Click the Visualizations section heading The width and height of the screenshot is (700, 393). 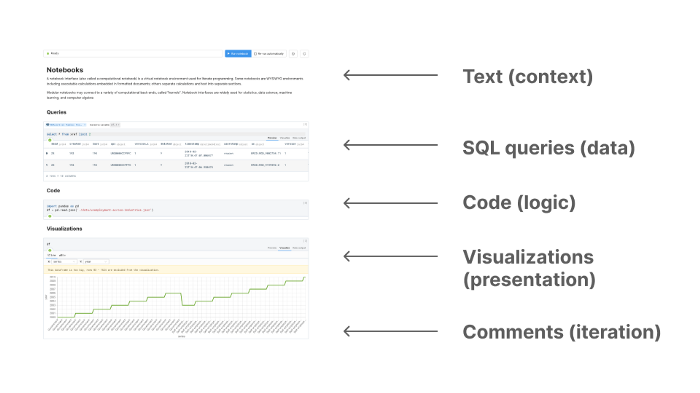click(64, 229)
